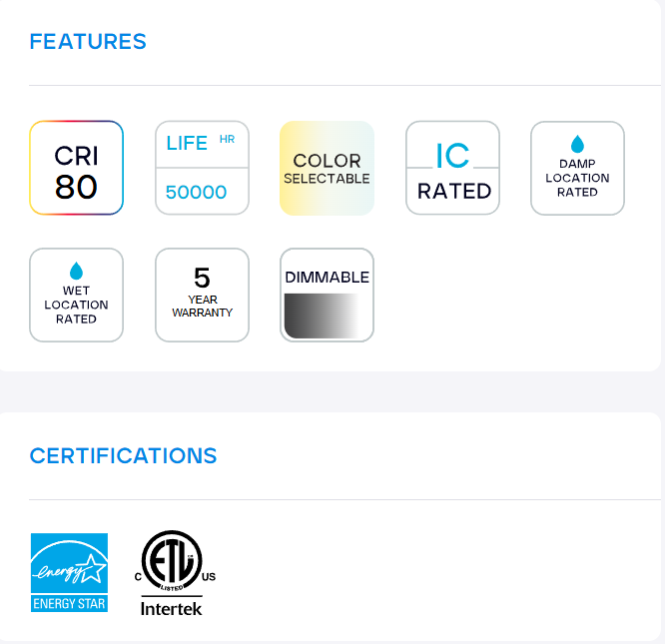Click the HR label beside LIFE
This screenshot has height=644, width=665.
(227, 139)
